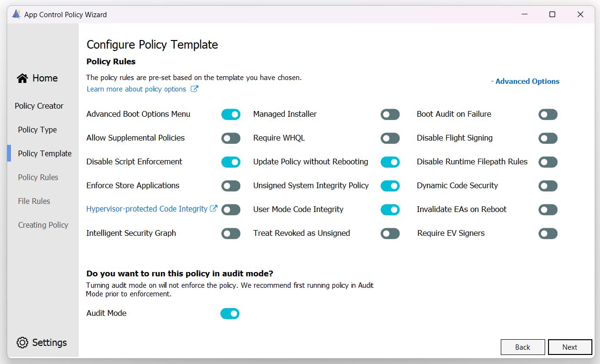Click the Intelligent Security Graph label
Screen dimensions: 600x364
[131, 233]
